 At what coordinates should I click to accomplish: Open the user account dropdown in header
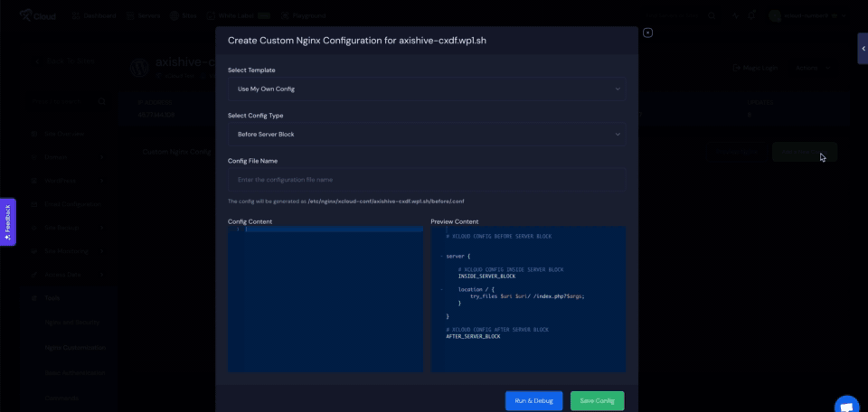pyautogui.click(x=807, y=16)
